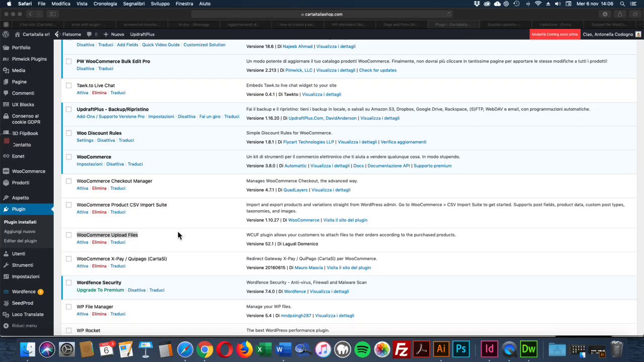Open the UpdraftPlus admin bar menu
The width and height of the screenshot is (644, 362).
[x=142, y=34]
